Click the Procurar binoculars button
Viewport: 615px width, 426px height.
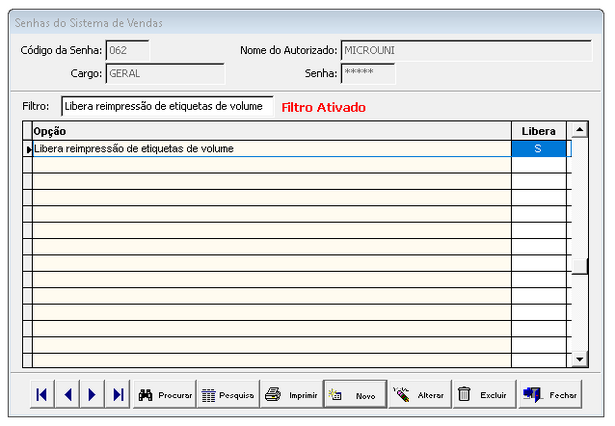164,395
